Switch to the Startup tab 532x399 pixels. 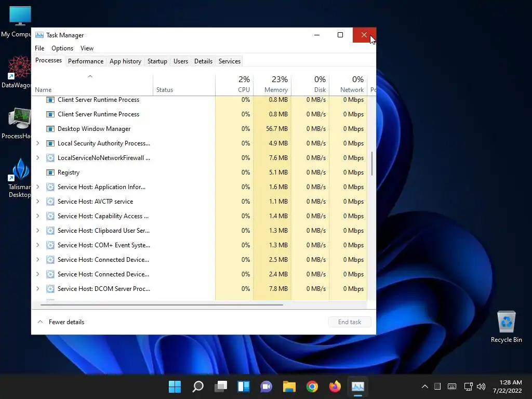157,61
